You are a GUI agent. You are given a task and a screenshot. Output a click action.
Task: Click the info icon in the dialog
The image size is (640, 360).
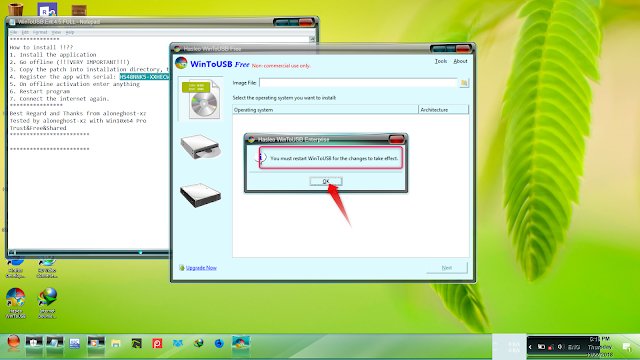pyautogui.click(x=261, y=158)
